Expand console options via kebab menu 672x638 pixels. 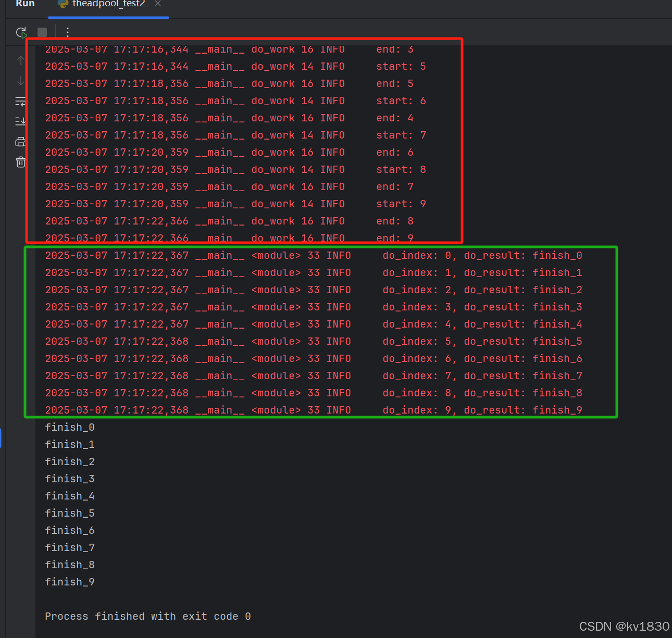(x=67, y=32)
